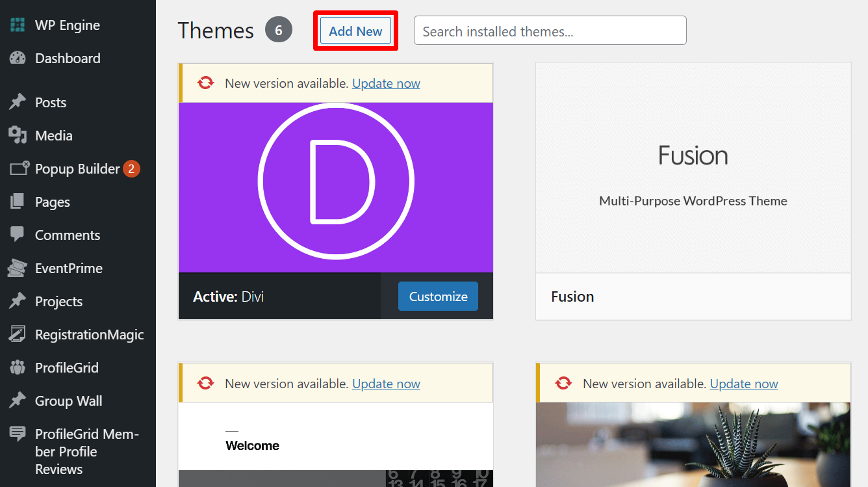The width and height of the screenshot is (868, 487).
Task: Click the Popup Builder icon
Action: [x=19, y=168]
